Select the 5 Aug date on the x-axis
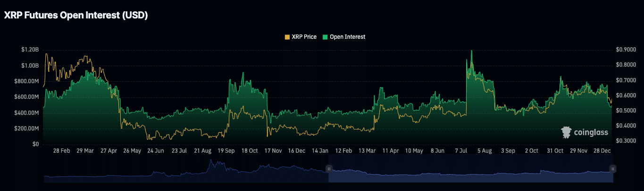The width and height of the screenshot is (644, 191). [x=485, y=151]
